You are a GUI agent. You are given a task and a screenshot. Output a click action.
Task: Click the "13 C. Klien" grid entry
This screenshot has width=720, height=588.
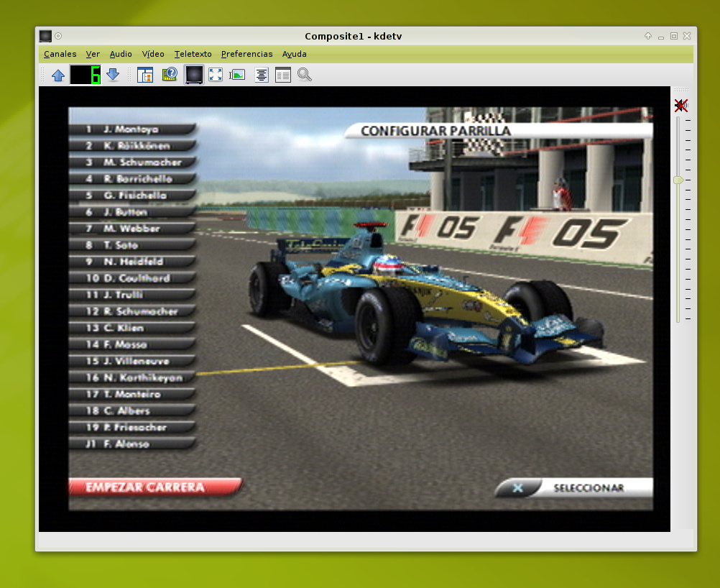[132, 328]
